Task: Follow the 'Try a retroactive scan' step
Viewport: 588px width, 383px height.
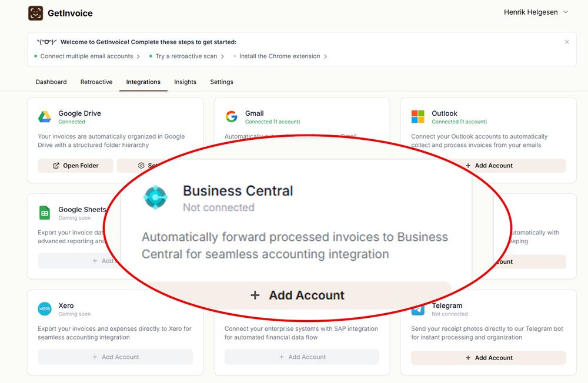Action: 186,56
